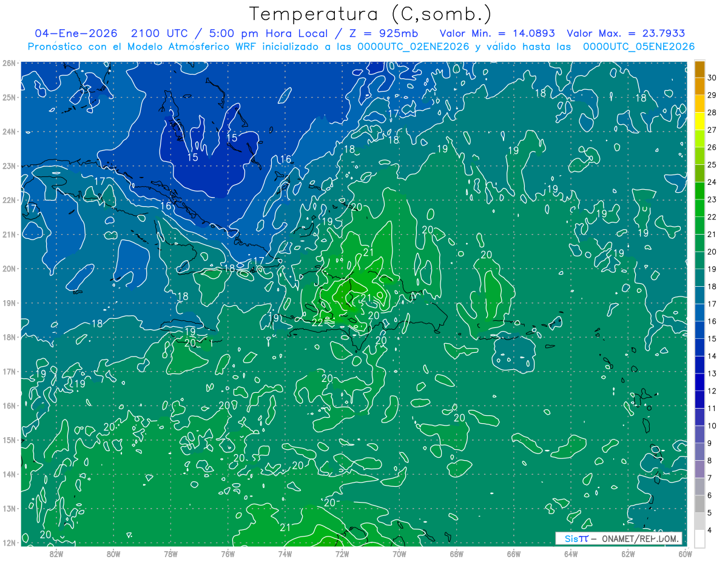Screen dimensions: 728x562
Task: Click the 68W longitude axis label
Action: (x=457, y=553)
